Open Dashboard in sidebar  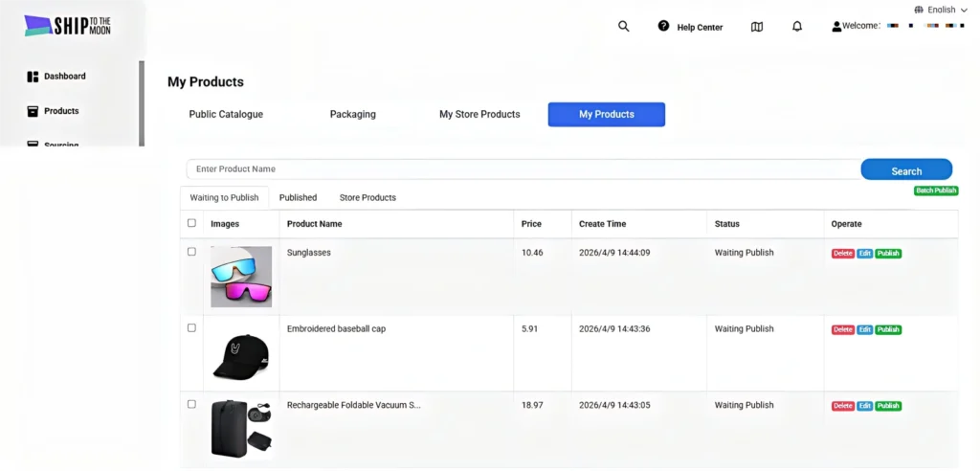point(65,77)
